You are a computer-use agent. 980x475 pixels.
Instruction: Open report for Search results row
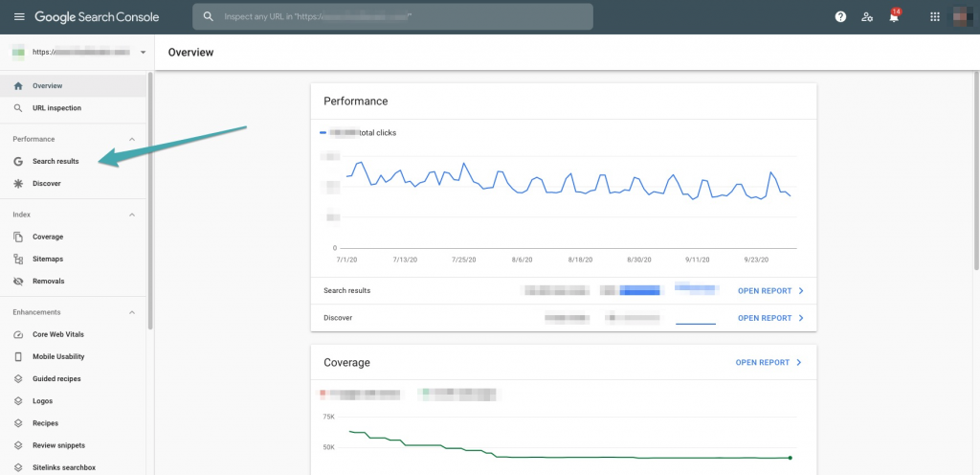point(770,290)
